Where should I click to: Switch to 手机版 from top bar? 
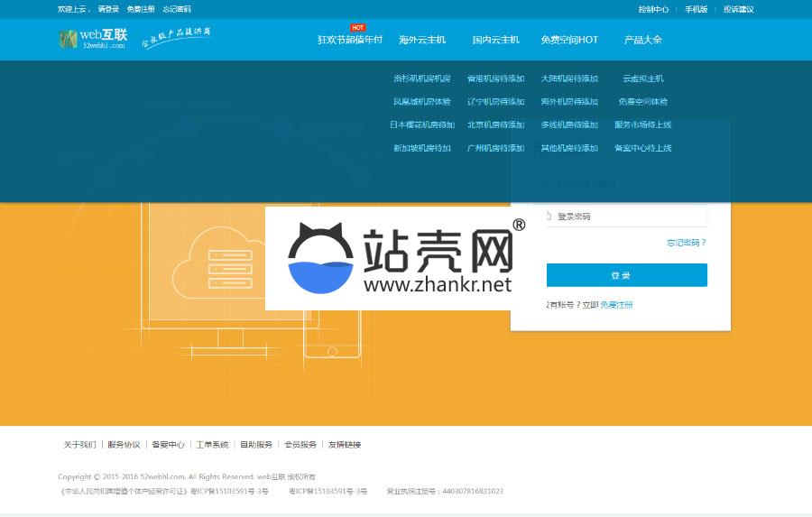pos(696,9)
